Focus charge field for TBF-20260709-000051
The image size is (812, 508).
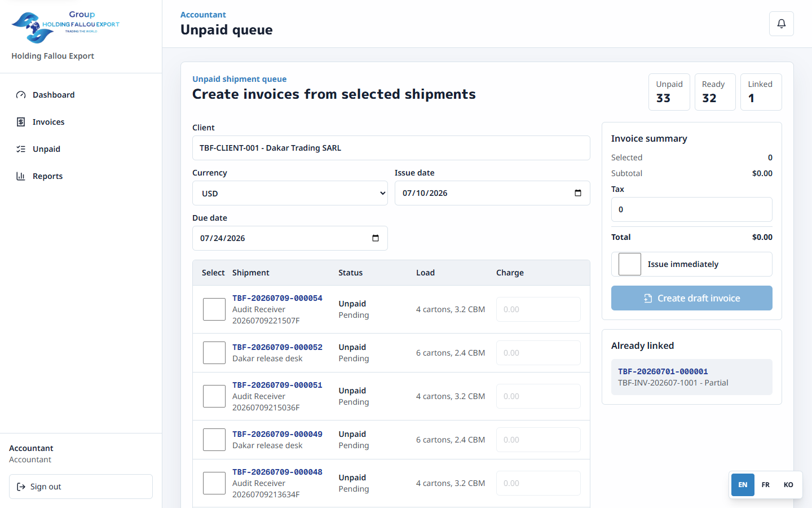click(539, 396)
